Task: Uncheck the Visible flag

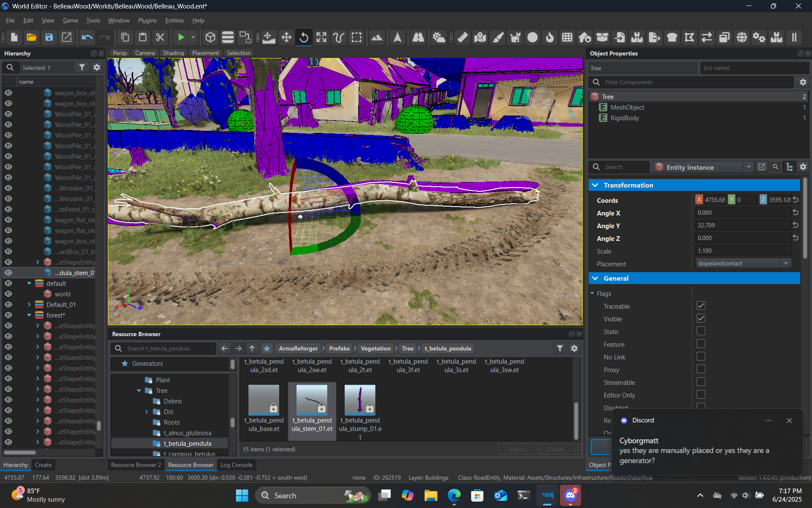Action: [701, 318]
